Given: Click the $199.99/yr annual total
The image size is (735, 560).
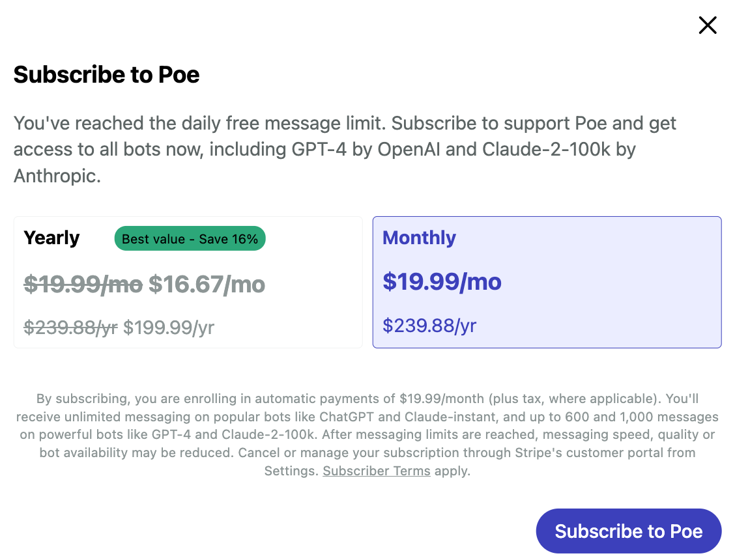Looking at the screenshot, I should click(168, 328).
